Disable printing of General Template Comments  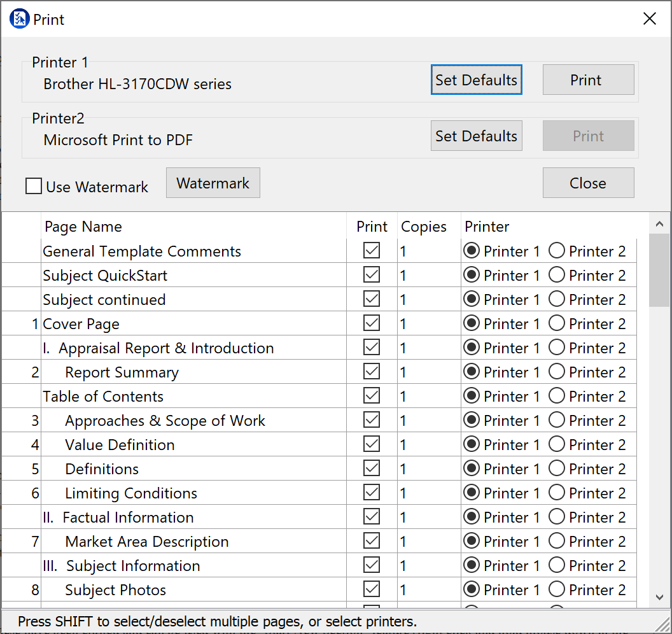point(372,251)
